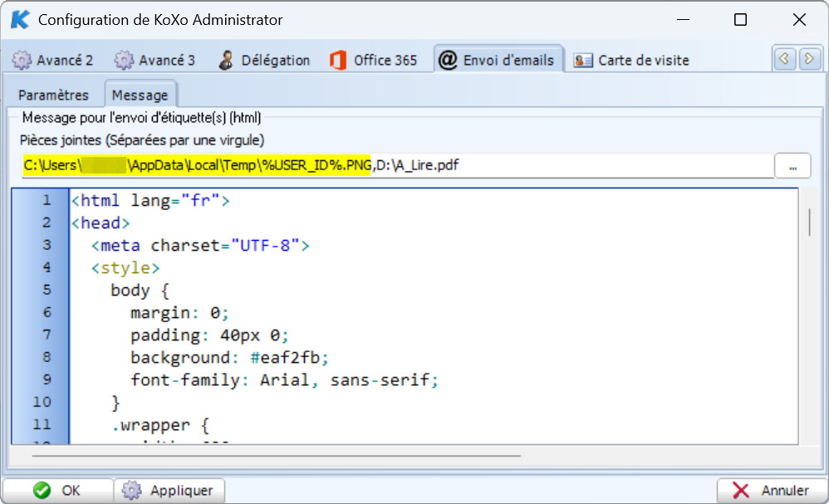
Task: Open the Avancé 3 tab
Action: click(155, 61)
